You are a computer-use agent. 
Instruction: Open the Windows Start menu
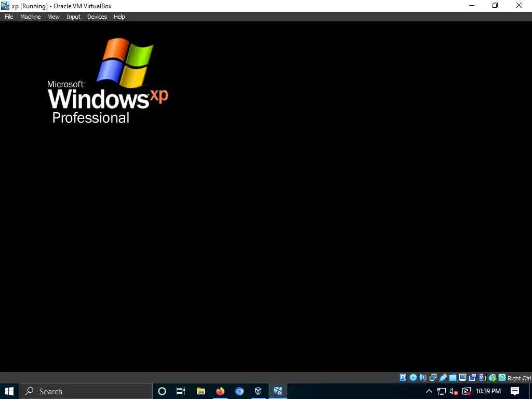coord(9,391)
